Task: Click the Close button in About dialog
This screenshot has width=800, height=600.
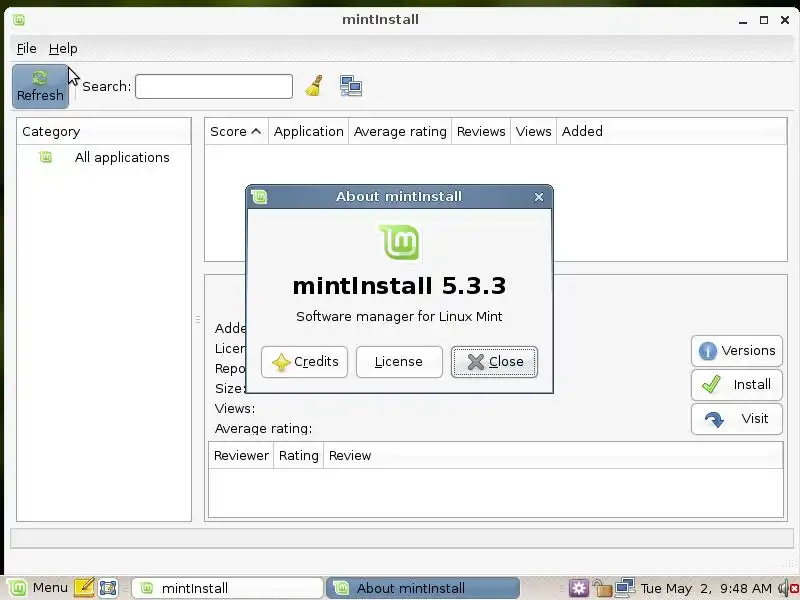Action: coord(494,362)
